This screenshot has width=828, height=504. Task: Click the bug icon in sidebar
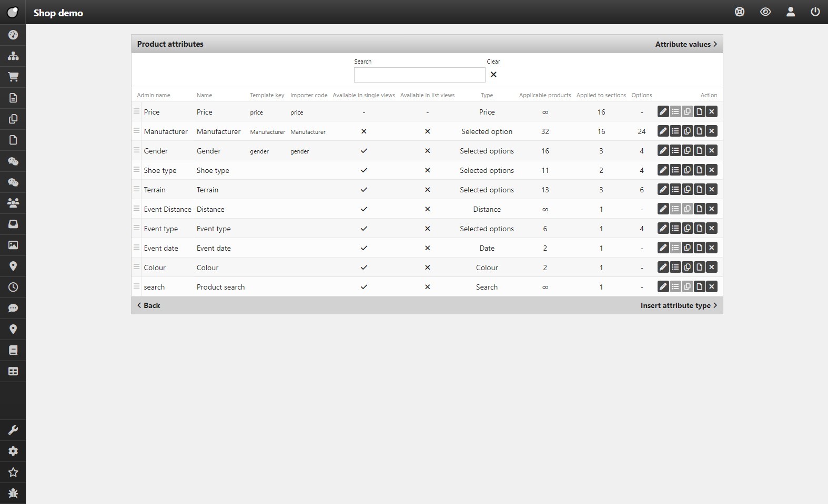click(x=13, y=493)
